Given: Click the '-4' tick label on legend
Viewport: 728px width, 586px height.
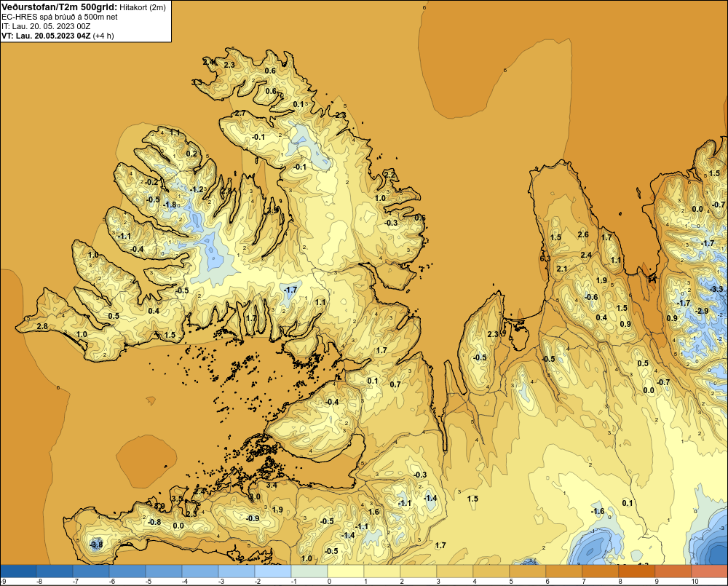Looking at the screenshot, I should (184, 582).
